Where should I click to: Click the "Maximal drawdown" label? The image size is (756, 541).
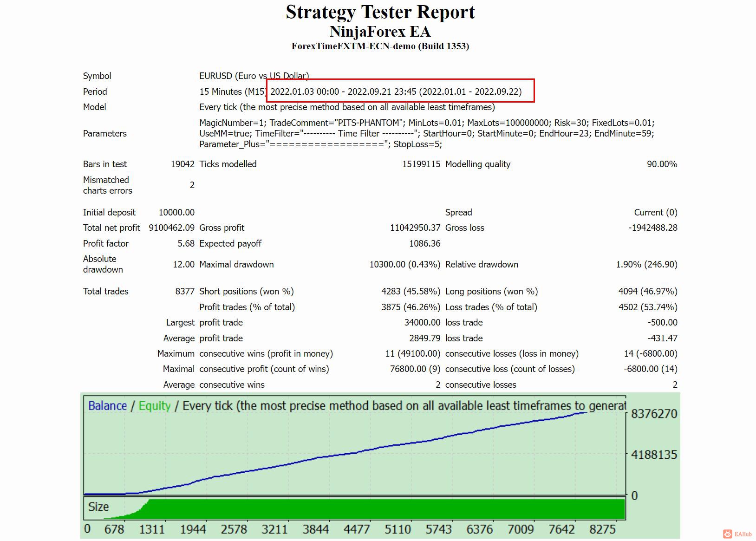pos(236,264)
